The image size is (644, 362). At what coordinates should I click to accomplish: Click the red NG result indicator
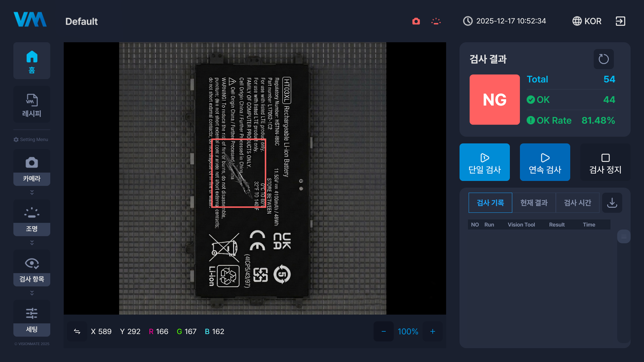[495, 100]
